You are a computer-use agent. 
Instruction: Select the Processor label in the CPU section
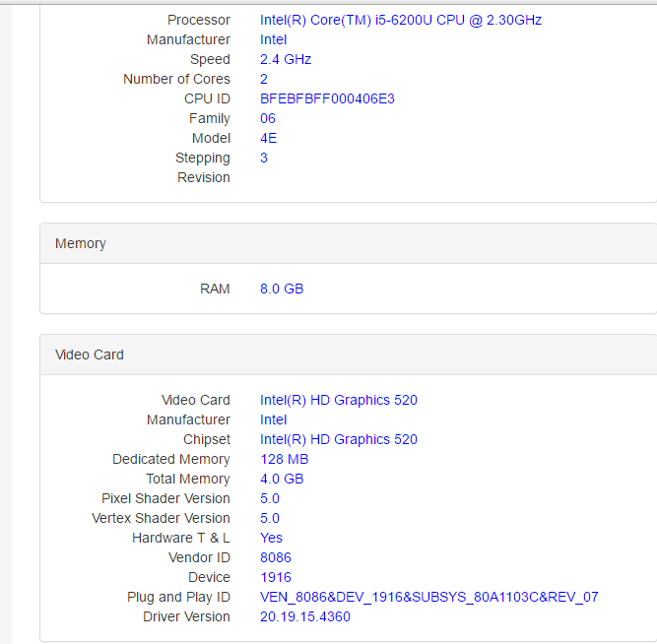tap(199, 20)
